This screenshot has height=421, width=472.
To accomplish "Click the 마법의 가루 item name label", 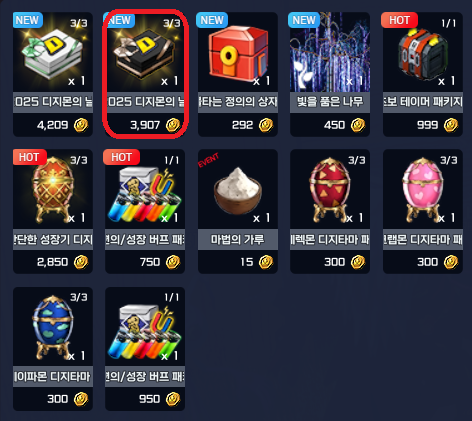I will click(237, 239).
